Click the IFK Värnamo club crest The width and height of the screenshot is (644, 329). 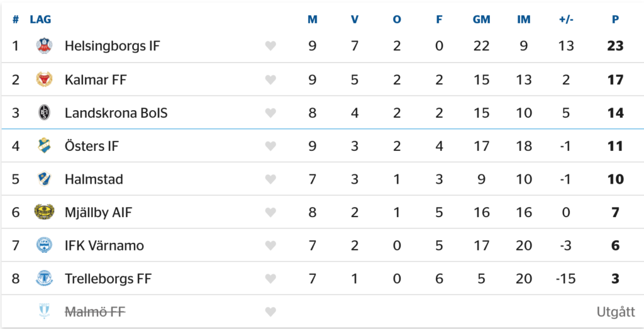(x=43, y=245)
